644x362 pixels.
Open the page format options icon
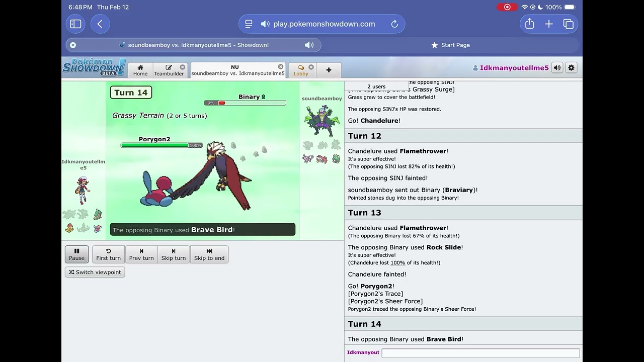[x=249, y=24]
